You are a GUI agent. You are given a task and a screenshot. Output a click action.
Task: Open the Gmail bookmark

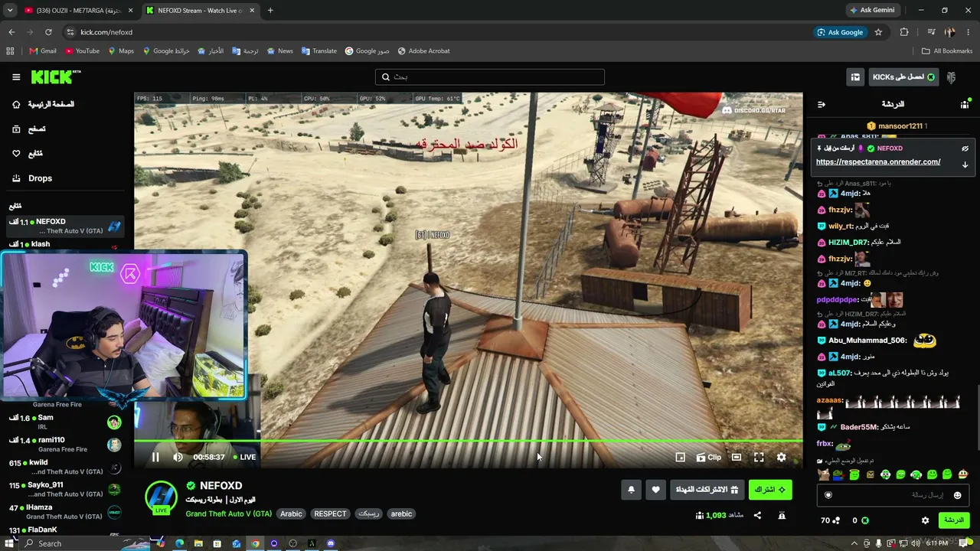(43, 51)
